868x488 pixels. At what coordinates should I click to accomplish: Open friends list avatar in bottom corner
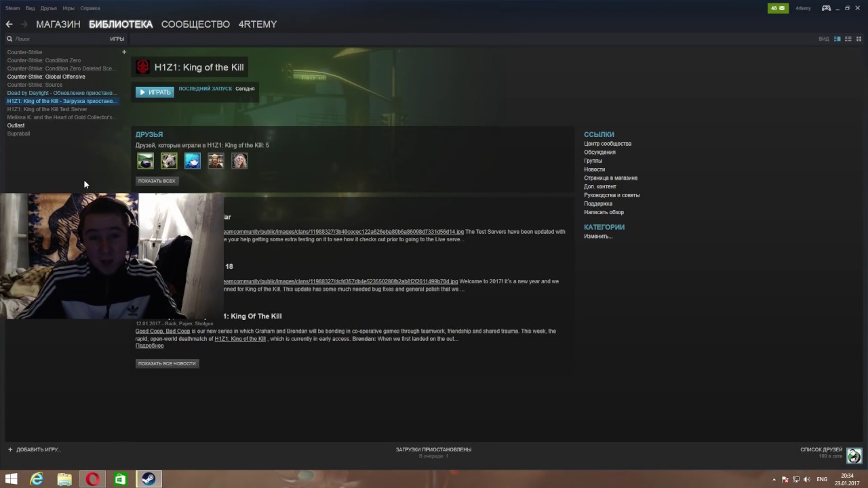pyautogui.click(x=854, y=455)
